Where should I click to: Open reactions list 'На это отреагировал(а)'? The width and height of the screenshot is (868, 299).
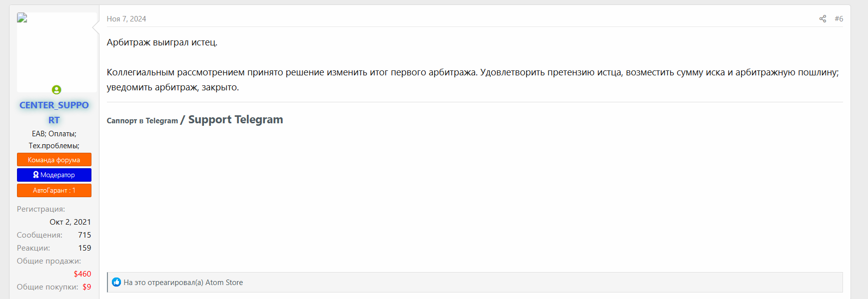point(163,283)
